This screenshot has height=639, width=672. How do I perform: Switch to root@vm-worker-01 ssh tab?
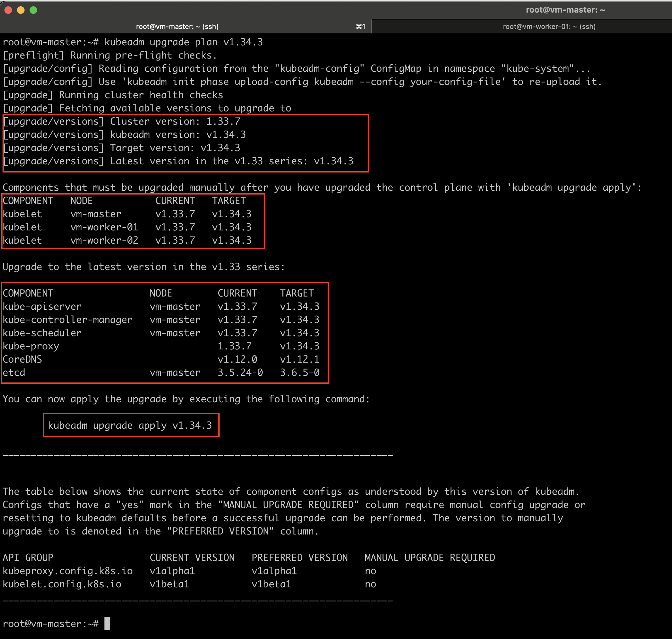click(x=549, y=26)
